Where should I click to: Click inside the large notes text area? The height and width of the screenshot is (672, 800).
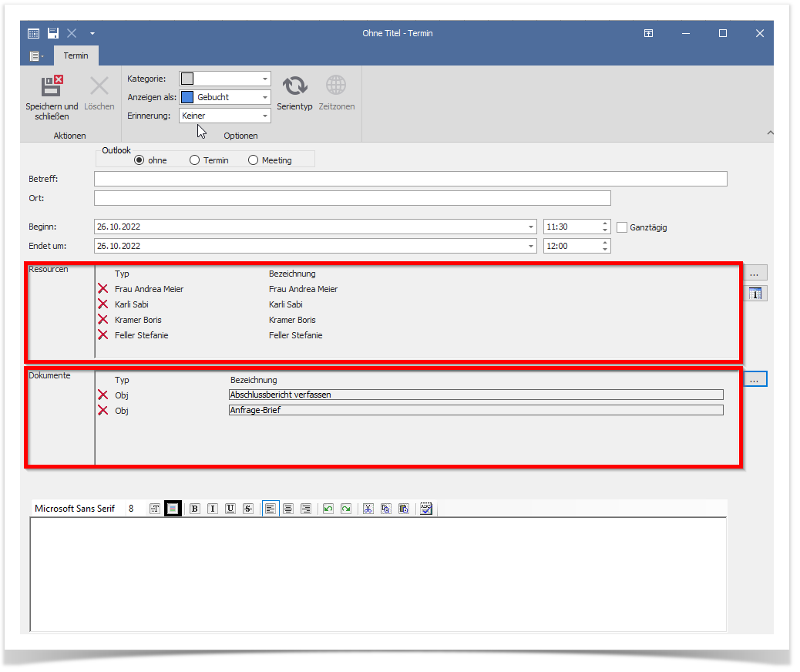(x=378, y=575)
